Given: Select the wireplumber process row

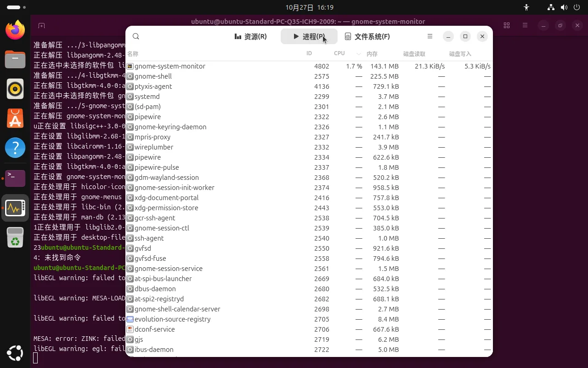Looking at the screenshot, I should pos(309,147).
